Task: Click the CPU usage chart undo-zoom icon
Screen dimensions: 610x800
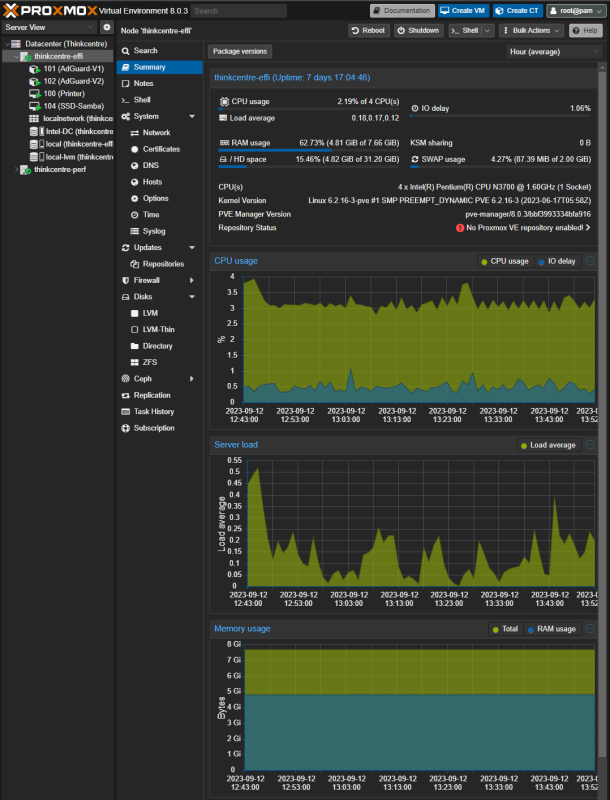Action: pyautogui.click(x=590, y=261)
